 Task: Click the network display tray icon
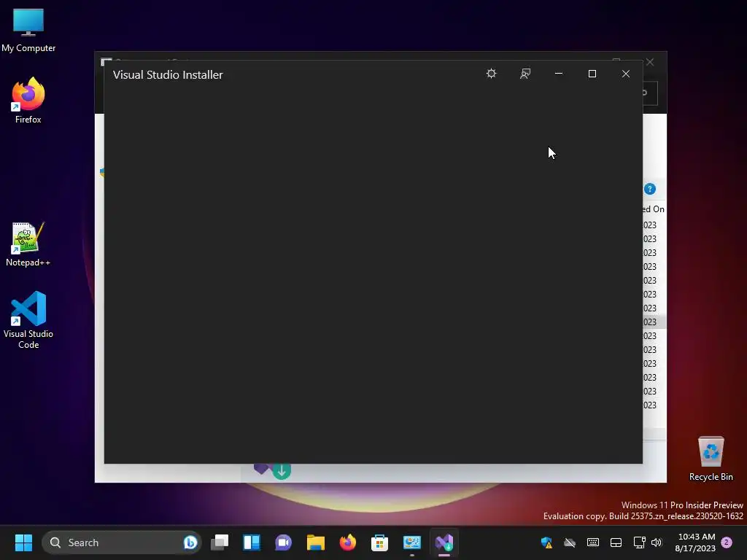click(639, 542)
